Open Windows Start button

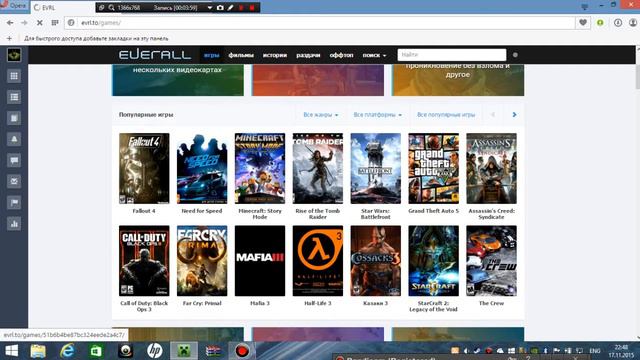pyautogui.click(x=11, y=351)
